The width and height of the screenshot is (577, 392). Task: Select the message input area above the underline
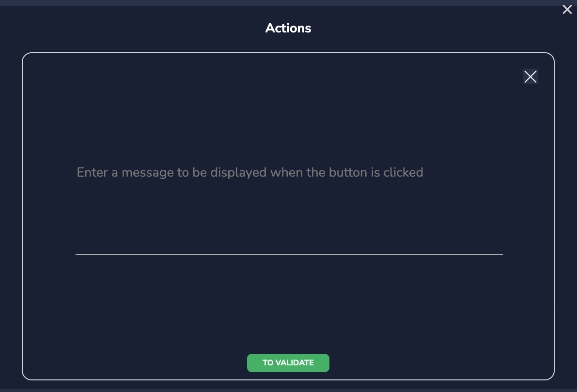pos(289,213)
